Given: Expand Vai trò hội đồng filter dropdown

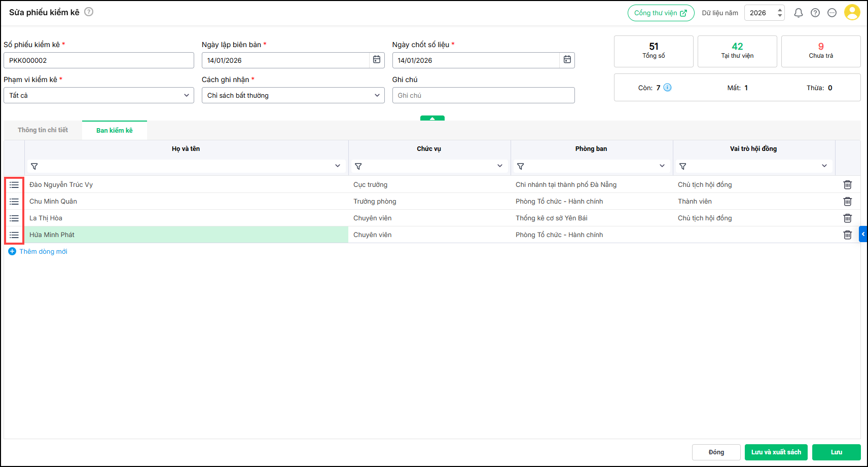Looking at the screenshot, I should coord(824,166).
